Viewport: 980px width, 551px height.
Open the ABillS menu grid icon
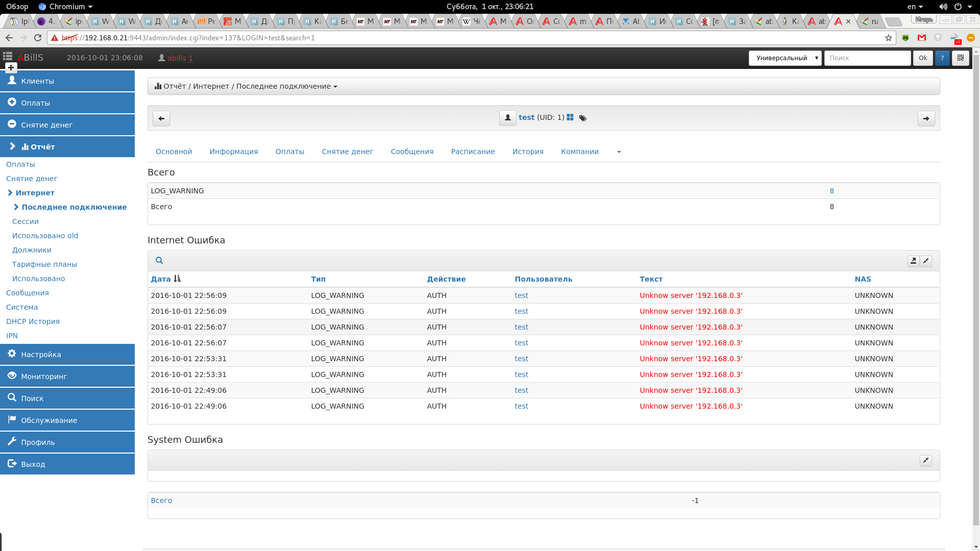coord(8,57)
